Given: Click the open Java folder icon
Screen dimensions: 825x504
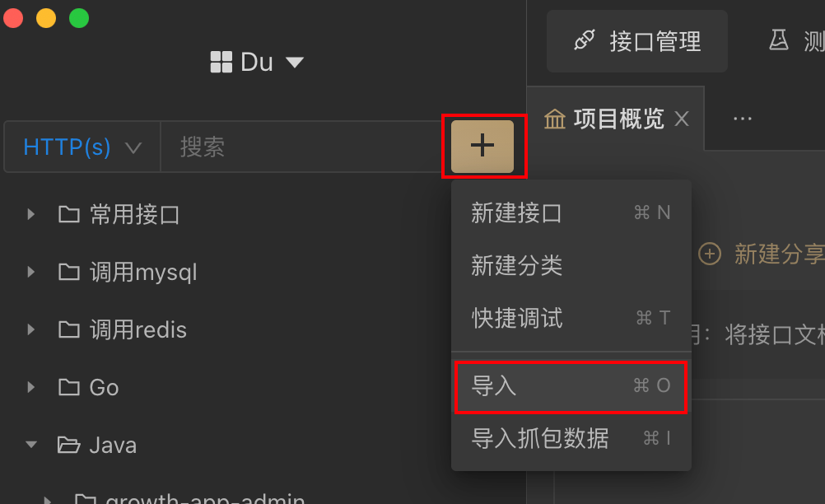Looking at the screenshot, I should pyautogui.click(x=69, y=445).
